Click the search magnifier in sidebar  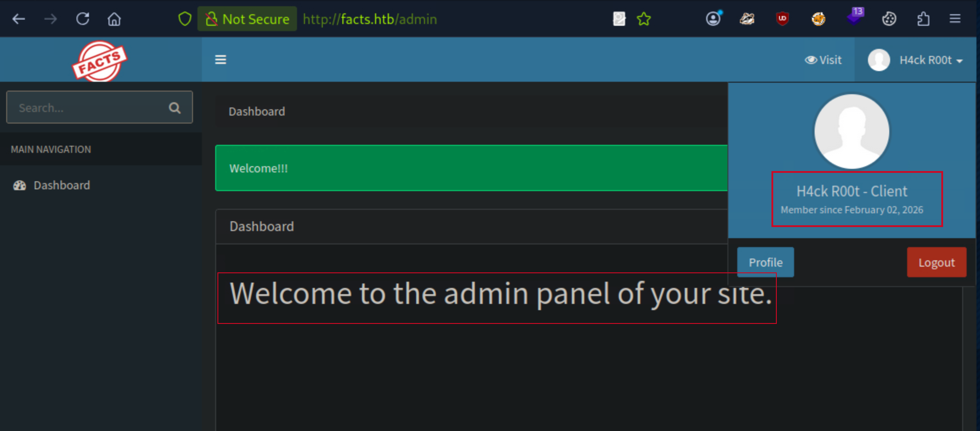(x=174, y=107)
